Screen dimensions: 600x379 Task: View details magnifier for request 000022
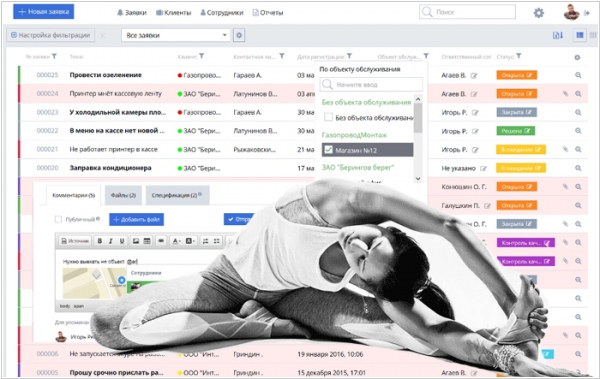pos(578,131)
